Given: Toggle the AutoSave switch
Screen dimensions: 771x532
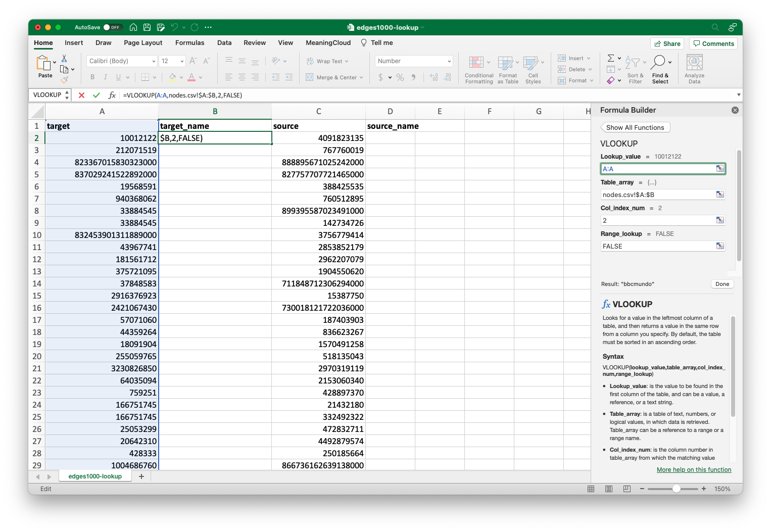Looking at the screenshot, I should click(112, 27).
